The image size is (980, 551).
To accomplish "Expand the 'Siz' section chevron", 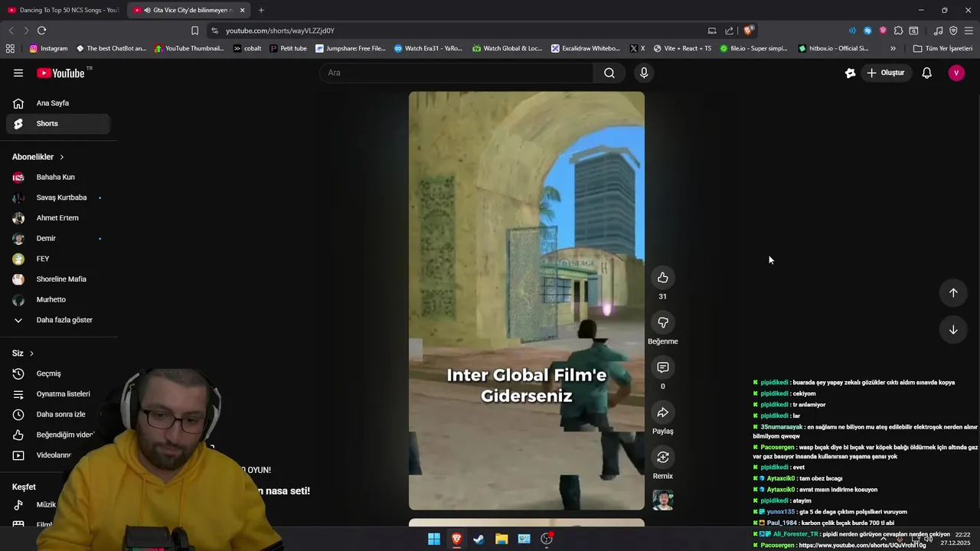I will click(31, 354).
